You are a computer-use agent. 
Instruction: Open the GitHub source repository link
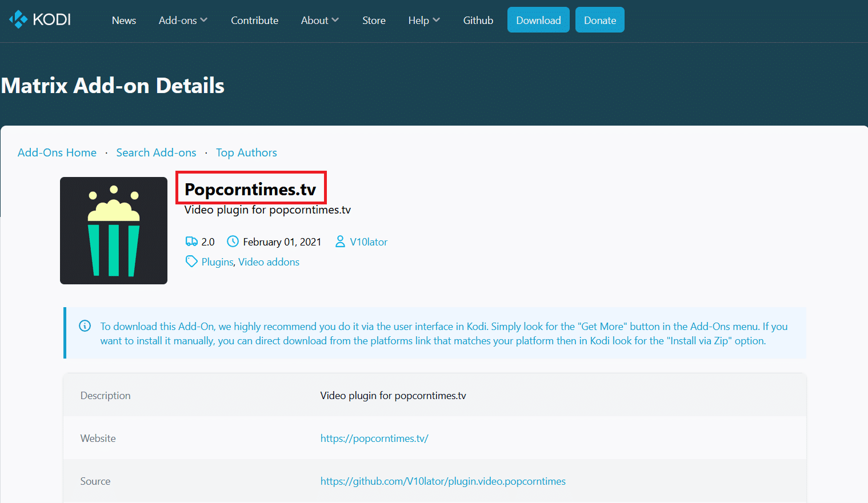pyautogui.click(x=443, y=481)
